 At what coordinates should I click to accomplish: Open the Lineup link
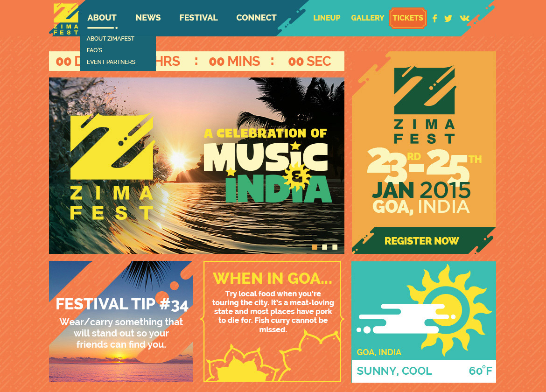(x=327, y=18)
